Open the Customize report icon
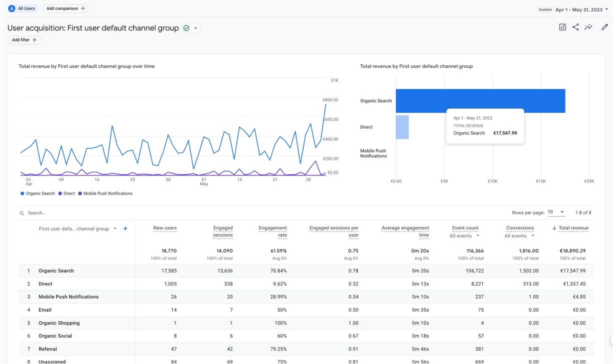This screenshot has width=613, height=364. coord(563,27)
